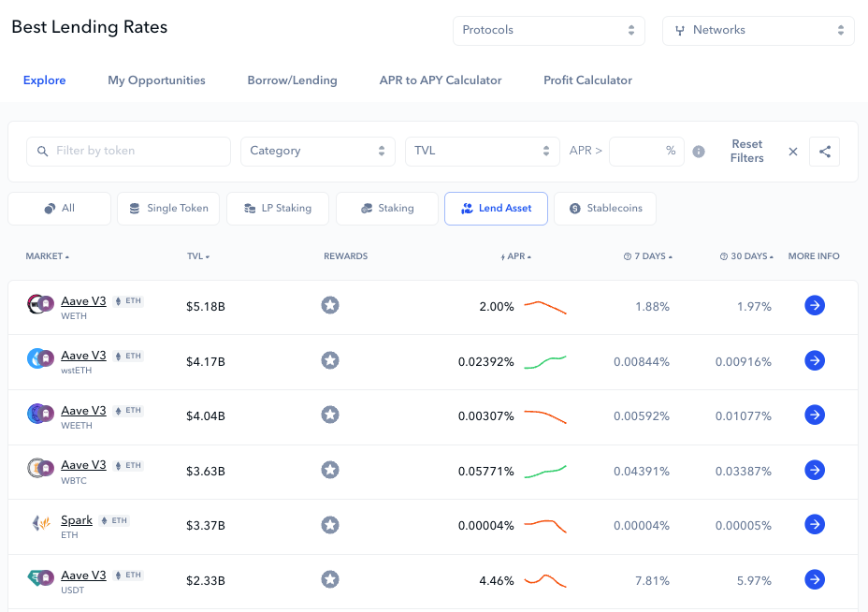Screen dimensions: 868x612
Task: Open more info arrow for WBTC market
Action: [815, 470]
